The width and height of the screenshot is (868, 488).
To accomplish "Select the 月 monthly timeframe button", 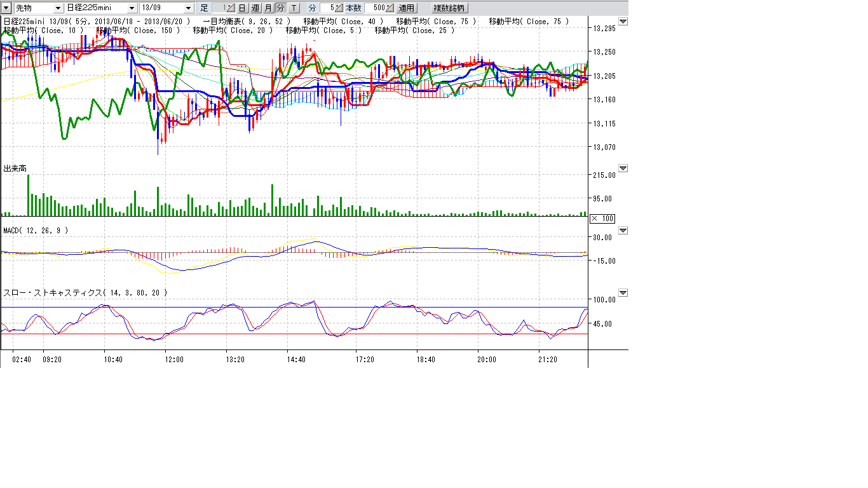I will (268, 8).
